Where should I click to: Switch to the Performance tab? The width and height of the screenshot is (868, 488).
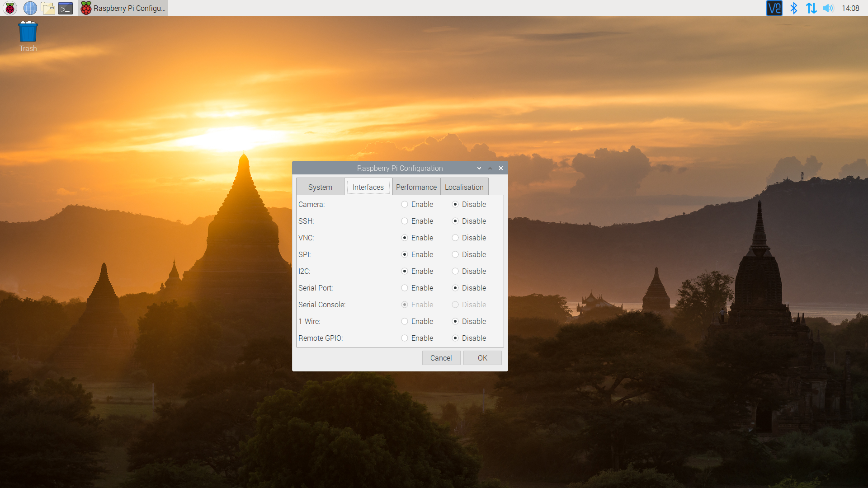point(416,187)
